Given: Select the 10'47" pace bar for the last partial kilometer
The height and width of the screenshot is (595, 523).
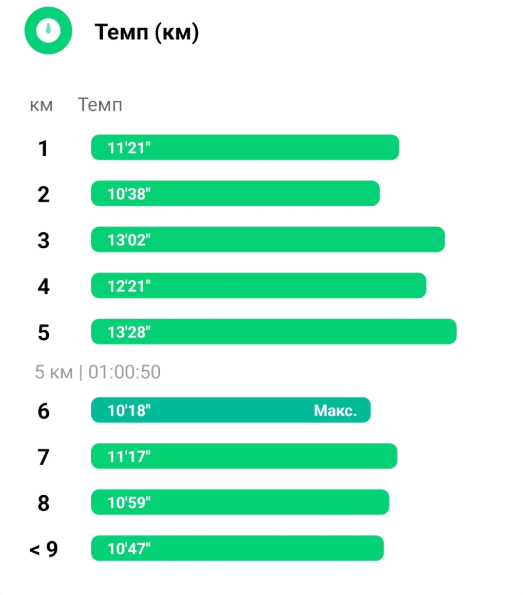Looking at the screenshot, I should click(237, 548).
